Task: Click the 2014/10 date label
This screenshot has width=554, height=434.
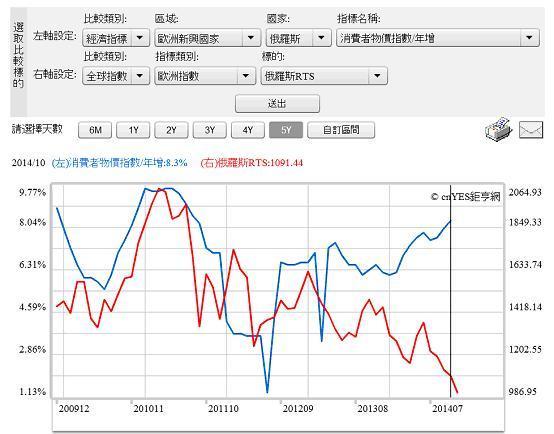Action: click(x=29, y=163)
